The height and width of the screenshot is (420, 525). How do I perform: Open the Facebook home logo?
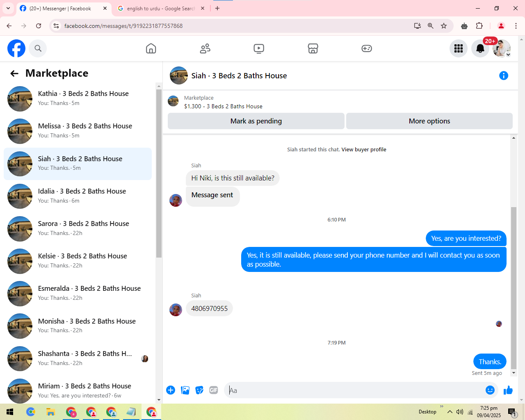16,48
